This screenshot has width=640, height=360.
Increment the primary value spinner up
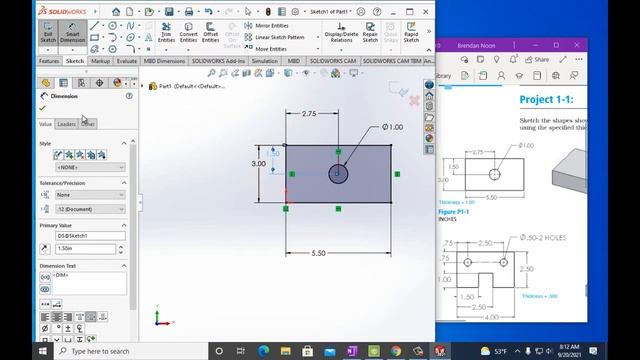(x=121, y=246)
